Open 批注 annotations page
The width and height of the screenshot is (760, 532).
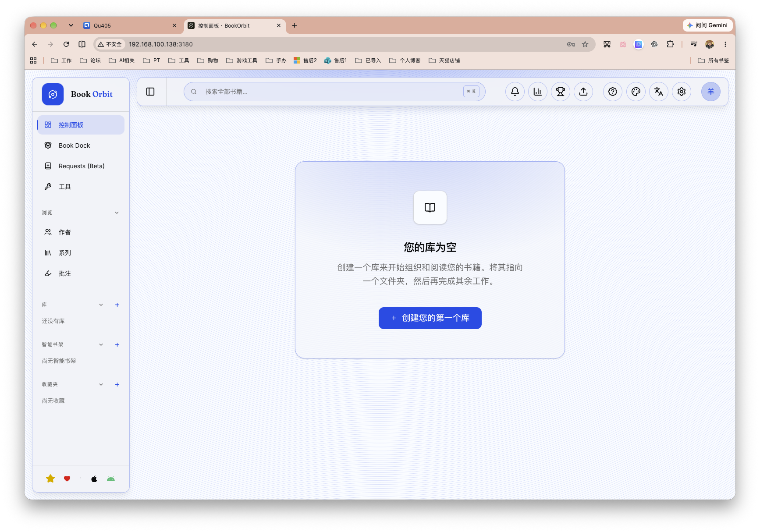pyautogui.click(x=81, y=273)
